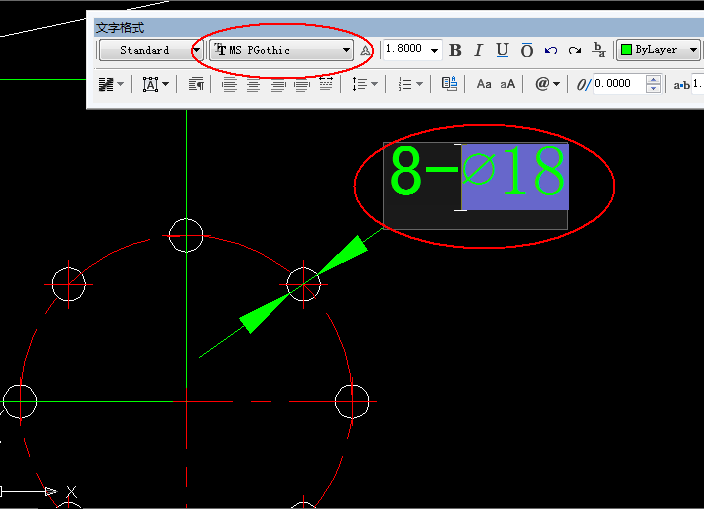The image size is (704, 509).
Task: Open the Paragraph settings icon
Action: (196, 84)
